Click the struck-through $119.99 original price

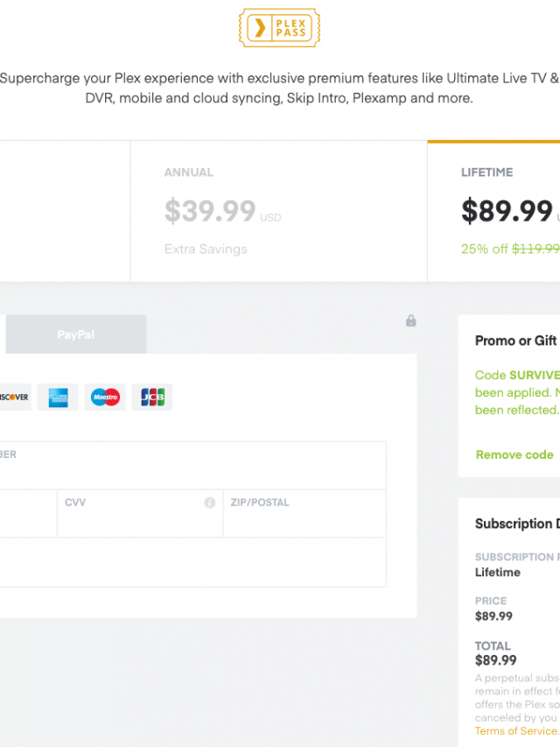tap(535, 249)
